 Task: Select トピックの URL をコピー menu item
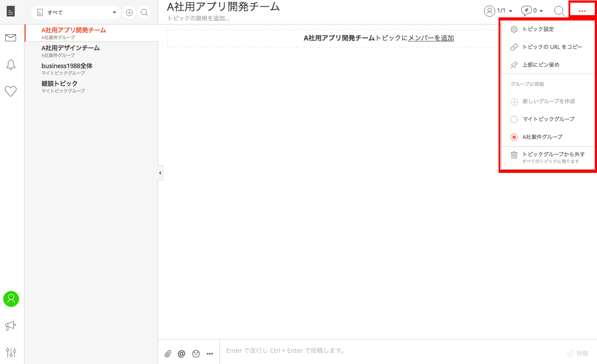point(552,47)
